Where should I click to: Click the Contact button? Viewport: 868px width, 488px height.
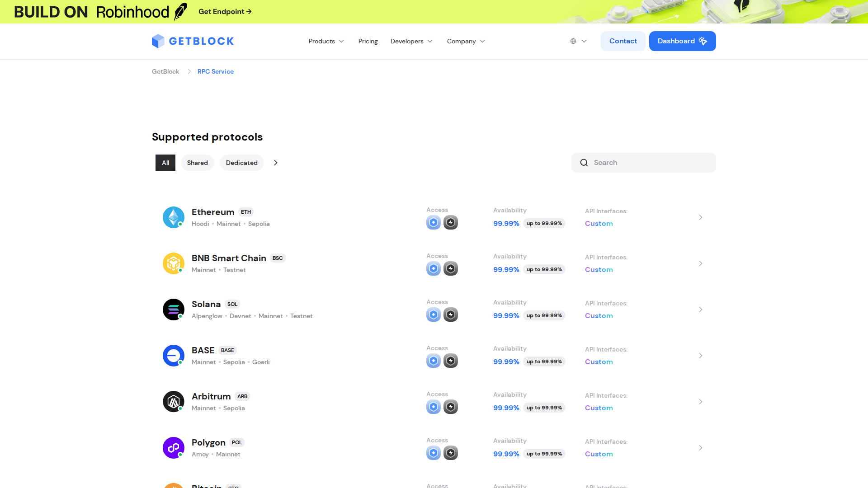[623, 41]
